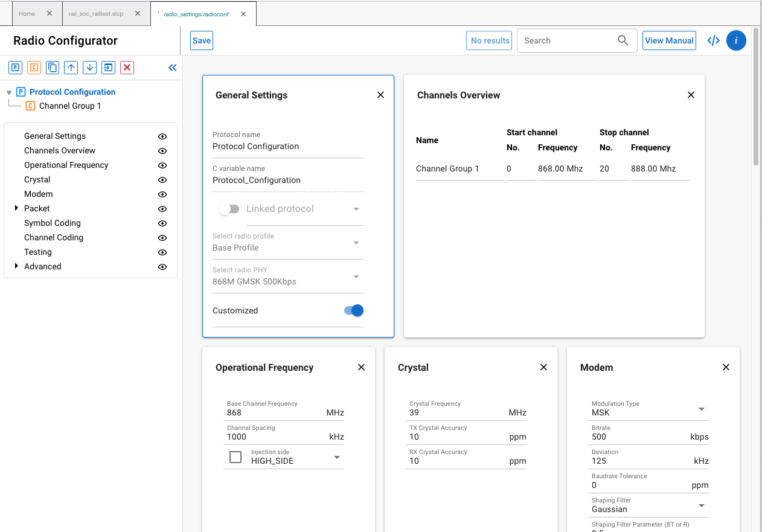Image resolution: width=762 pixels, height=532 pixels.
Task: Check the Injection side checkbox
Action: click(x=235, y=457)
